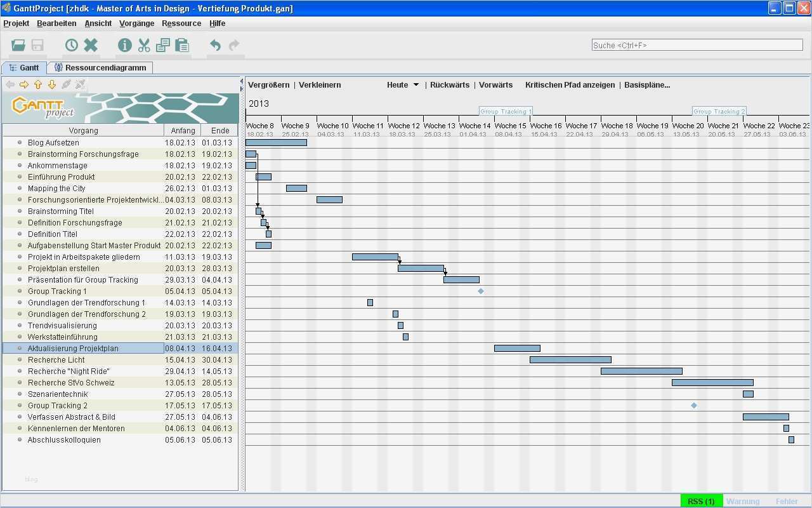Switch to the Ressourcendiagramm tab
Image resolution: width=812 pixels, height=508 pixels.
click(x=100, y=68)
